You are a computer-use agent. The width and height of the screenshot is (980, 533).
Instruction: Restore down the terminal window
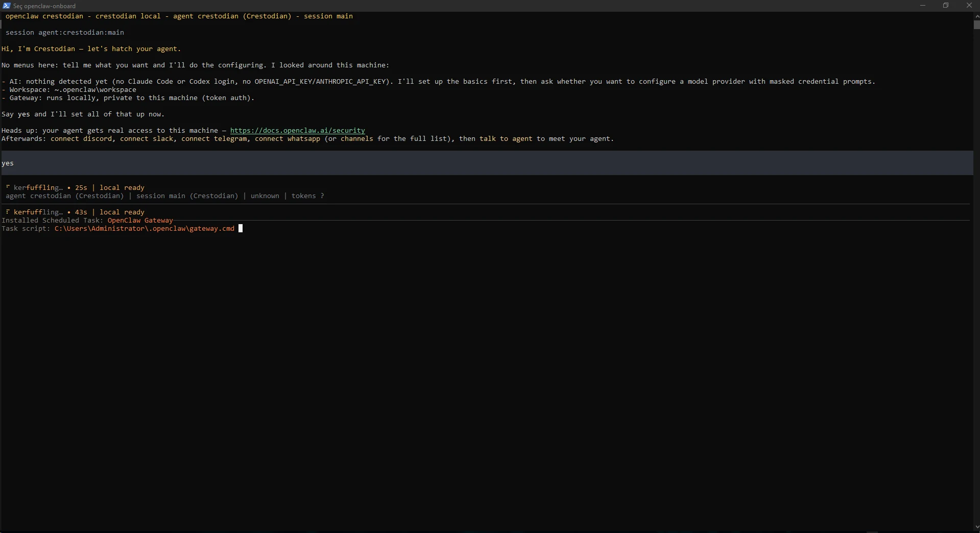(946, 6)
